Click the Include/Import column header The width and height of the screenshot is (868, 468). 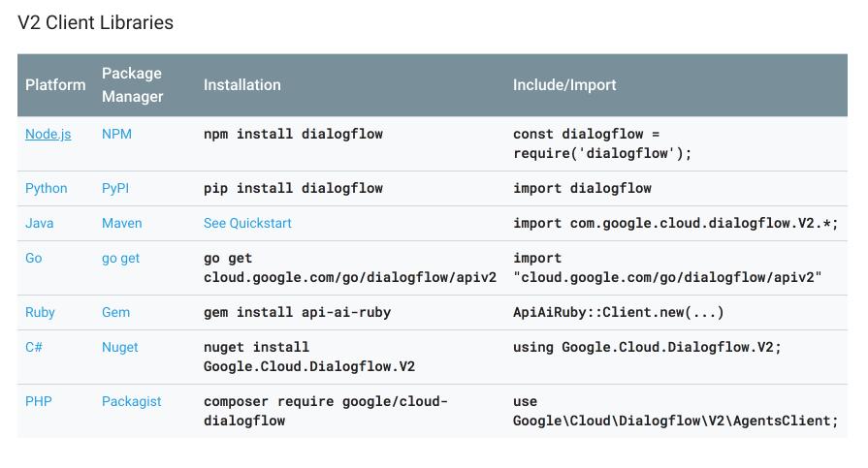(x=564, y=84)
